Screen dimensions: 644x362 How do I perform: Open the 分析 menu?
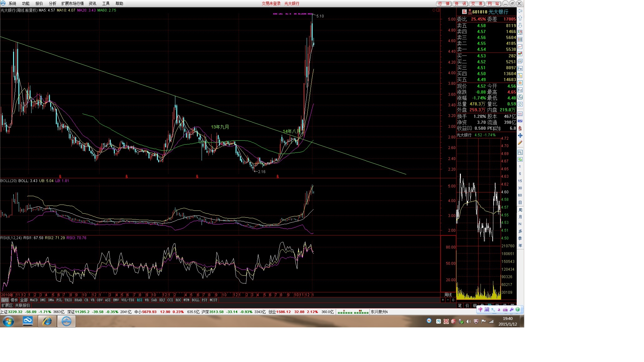(53, 3)
